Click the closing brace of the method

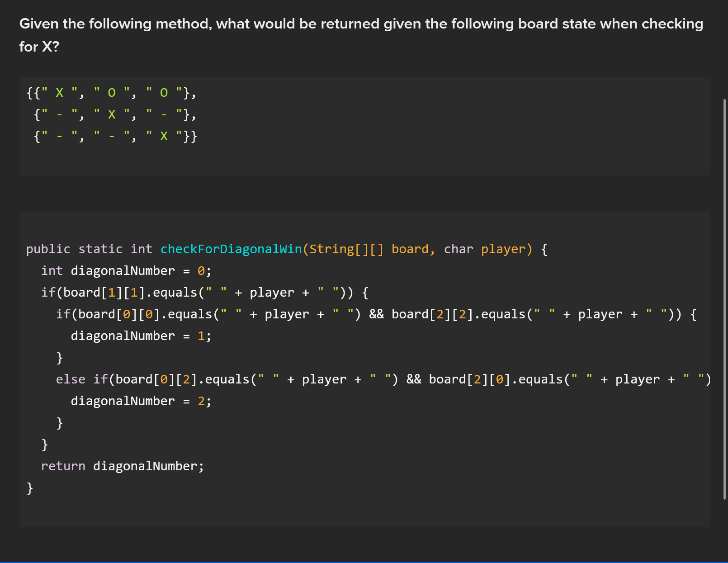tap(30, 488)
